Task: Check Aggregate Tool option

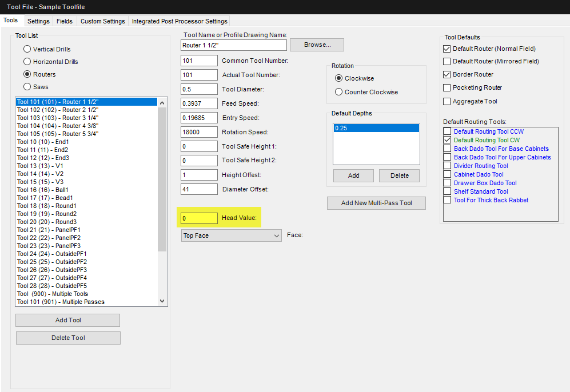Action: 447,101
